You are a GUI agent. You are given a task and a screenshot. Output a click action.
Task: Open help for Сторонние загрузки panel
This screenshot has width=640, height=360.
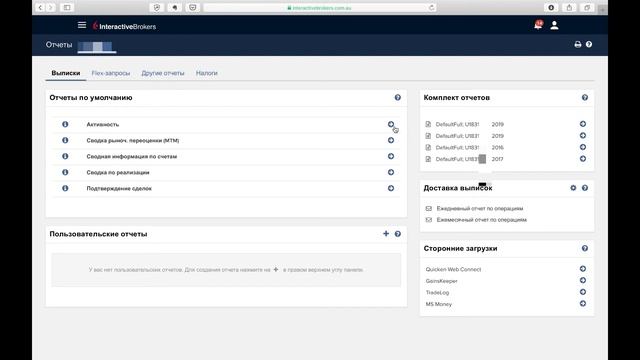click(584, 248)
